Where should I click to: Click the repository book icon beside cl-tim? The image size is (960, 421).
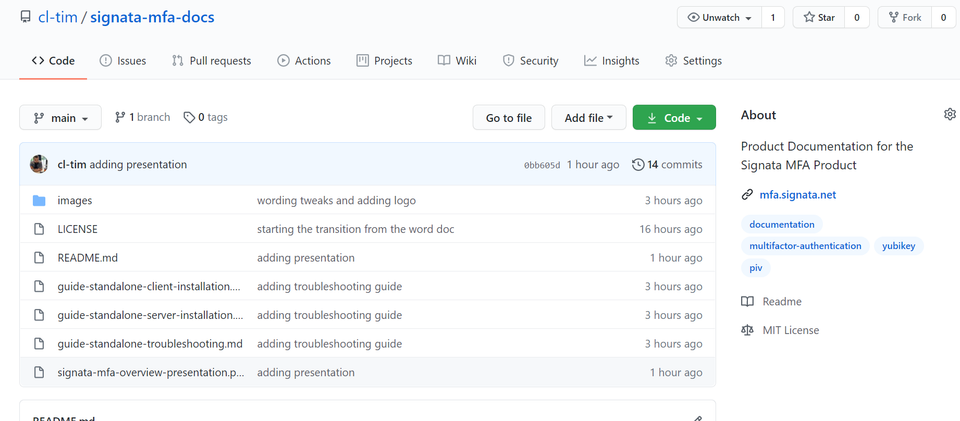point(26,17)
